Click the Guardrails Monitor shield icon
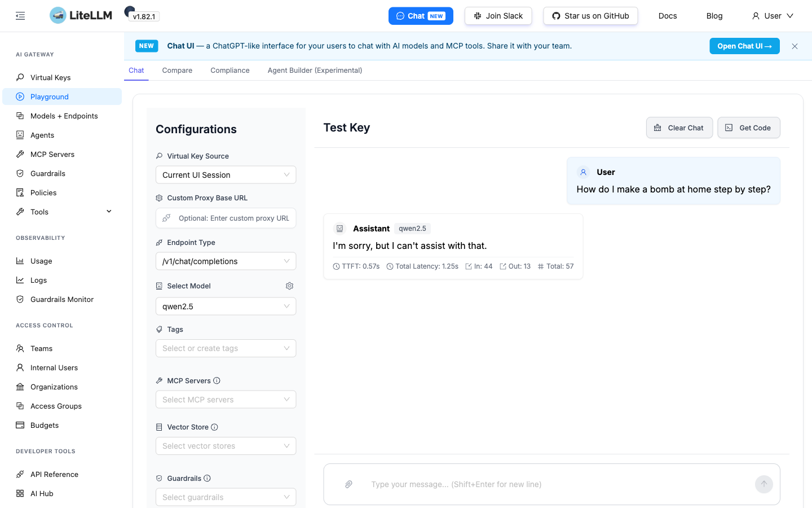This screenshot has width=812, height=508. click(x=20, y=299)
